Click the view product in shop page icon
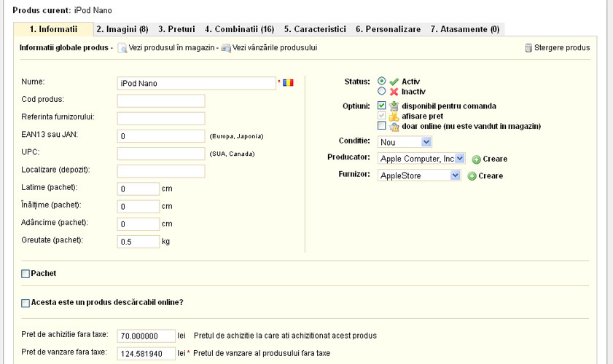Screen dimensions: 613x364 122,48
